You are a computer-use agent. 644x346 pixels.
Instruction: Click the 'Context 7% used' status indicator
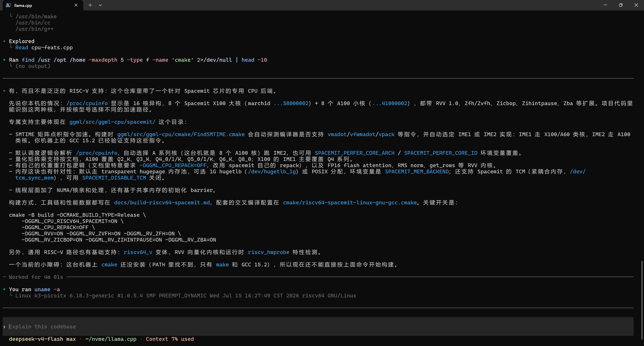pos(170,339)
